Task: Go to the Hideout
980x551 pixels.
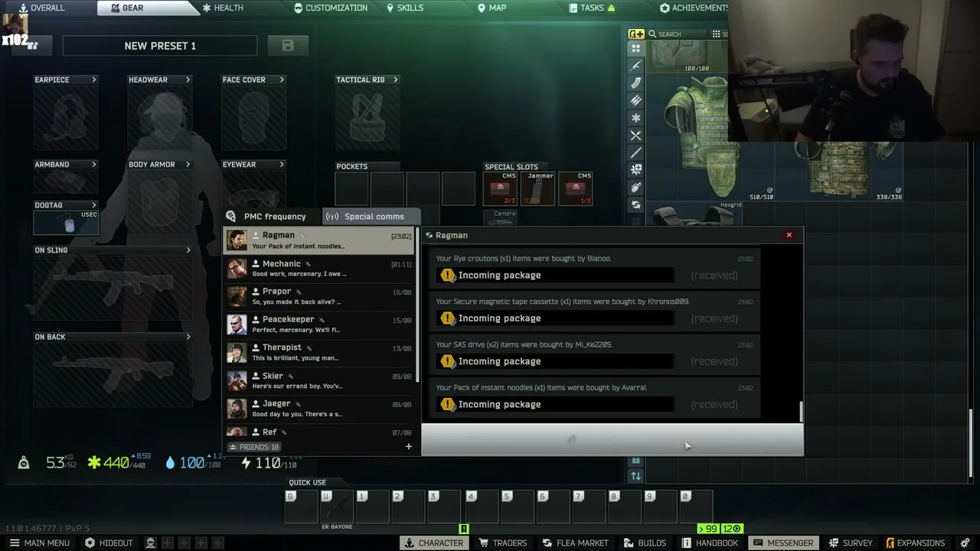Action: 109,543
